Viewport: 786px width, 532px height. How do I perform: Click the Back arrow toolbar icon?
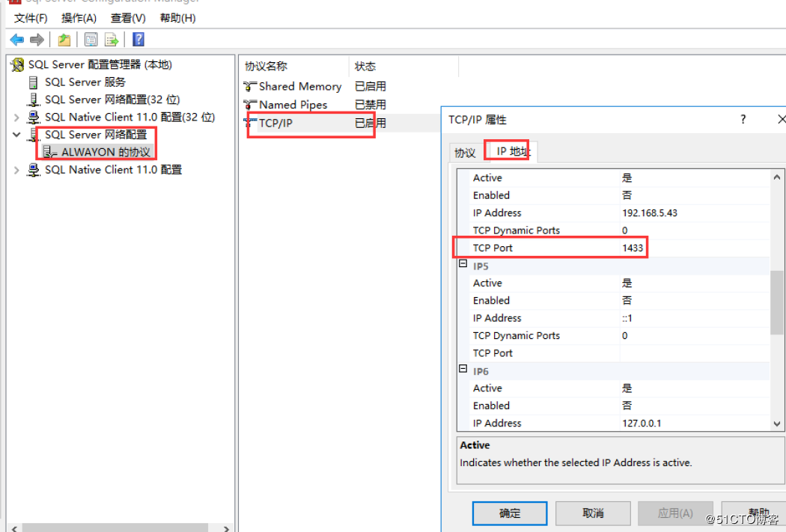(17, 40)
